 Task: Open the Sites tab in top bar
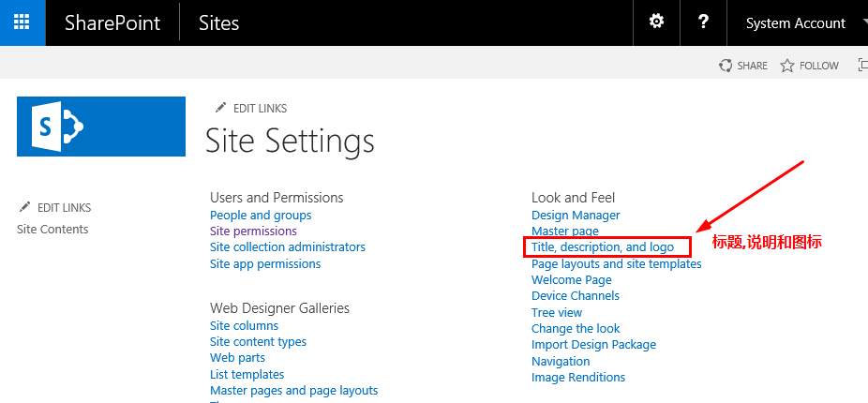coord(219,23)
